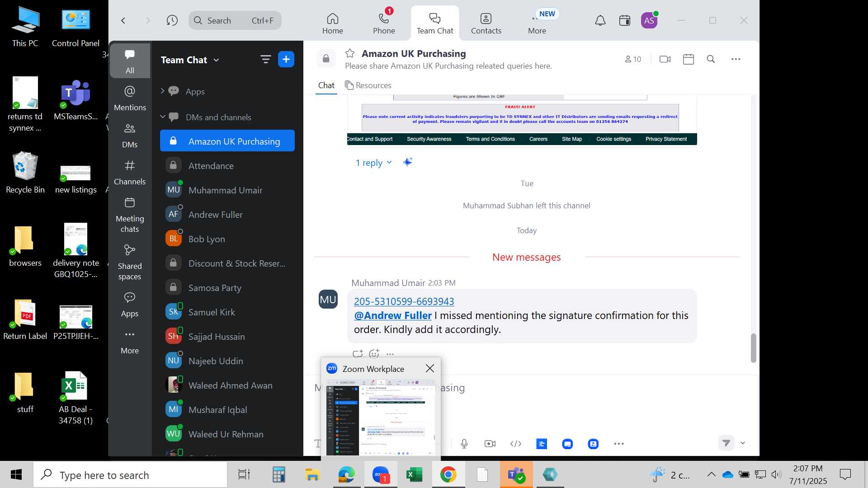Expand the Apps section
Image resolution: width=868 pixels, height=488 pixels.
pyautogui.click(x=162, y=91)
